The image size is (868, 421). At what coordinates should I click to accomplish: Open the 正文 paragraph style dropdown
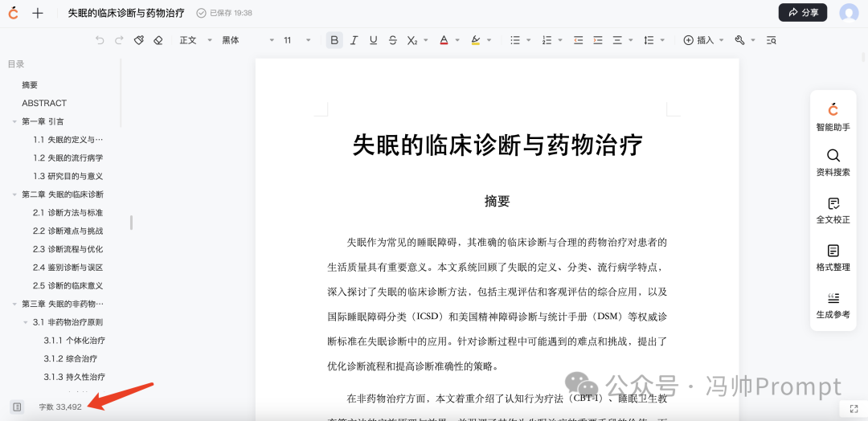coord(195,40)
